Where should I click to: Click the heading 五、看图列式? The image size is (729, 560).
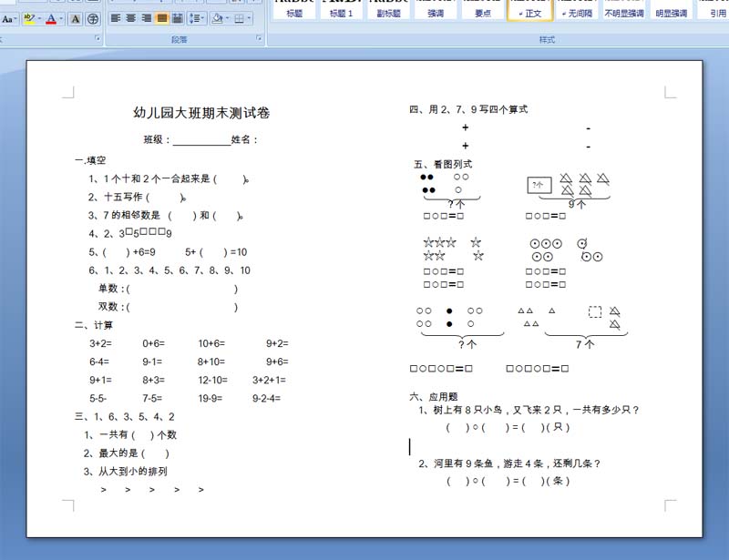coord(443,165)
